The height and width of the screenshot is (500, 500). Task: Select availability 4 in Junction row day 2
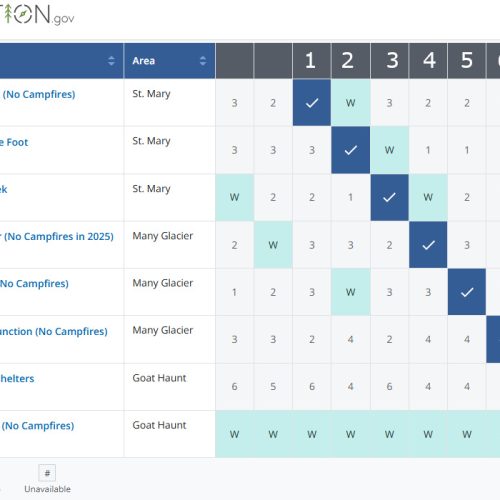[350, 339]
